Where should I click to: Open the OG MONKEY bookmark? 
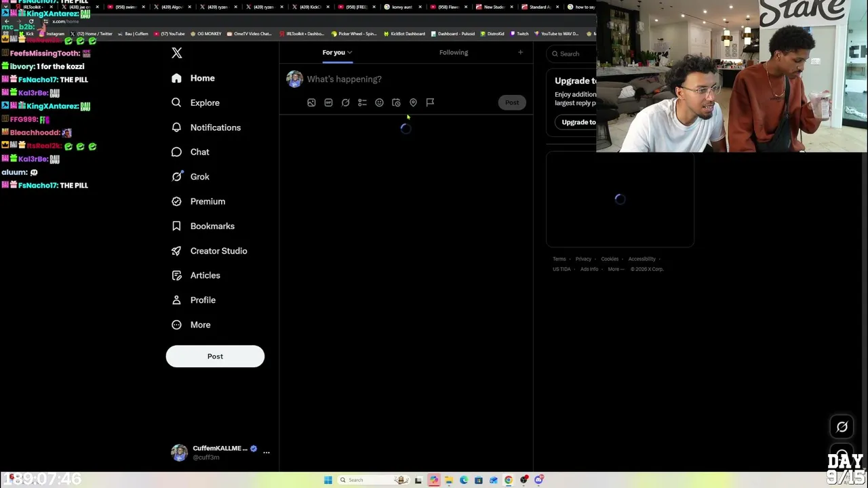pos(205,34)
